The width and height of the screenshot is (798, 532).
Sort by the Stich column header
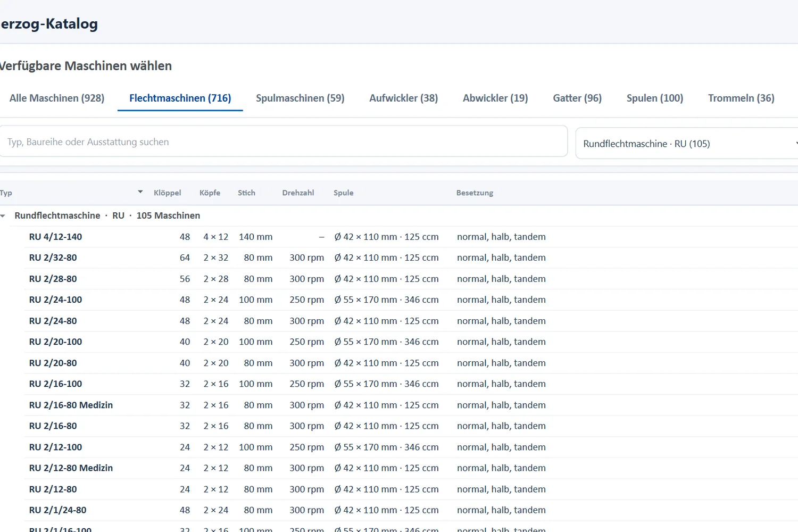[246, 193]
